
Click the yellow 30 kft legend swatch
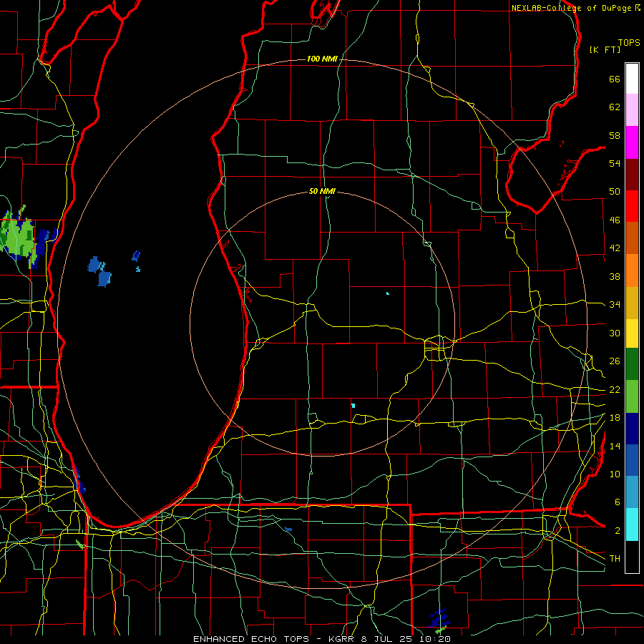coord(632,333)
